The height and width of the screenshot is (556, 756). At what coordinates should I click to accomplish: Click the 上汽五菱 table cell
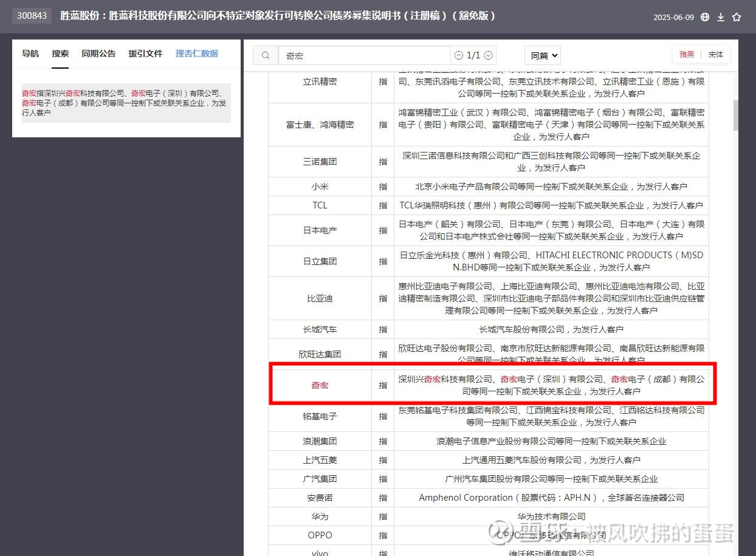[320, 460]
